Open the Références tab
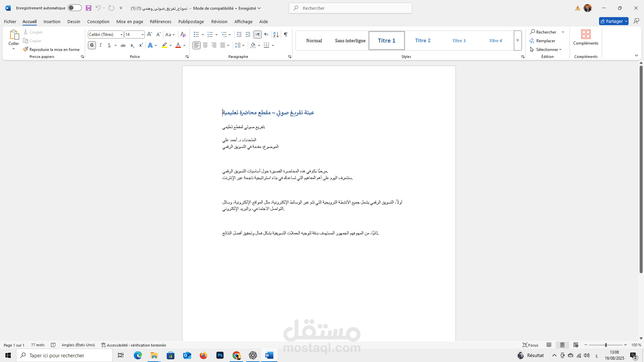The width and height of the screenshot is (644, 362). click(161, 21)
